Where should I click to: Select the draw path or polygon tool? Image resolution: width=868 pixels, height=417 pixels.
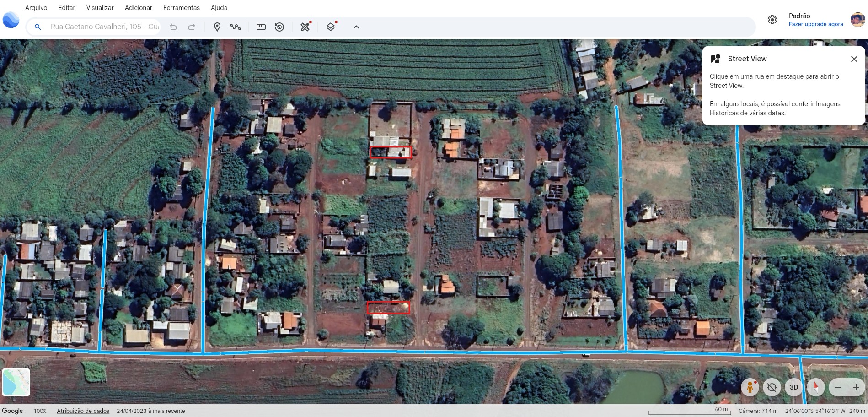[236, 27]
